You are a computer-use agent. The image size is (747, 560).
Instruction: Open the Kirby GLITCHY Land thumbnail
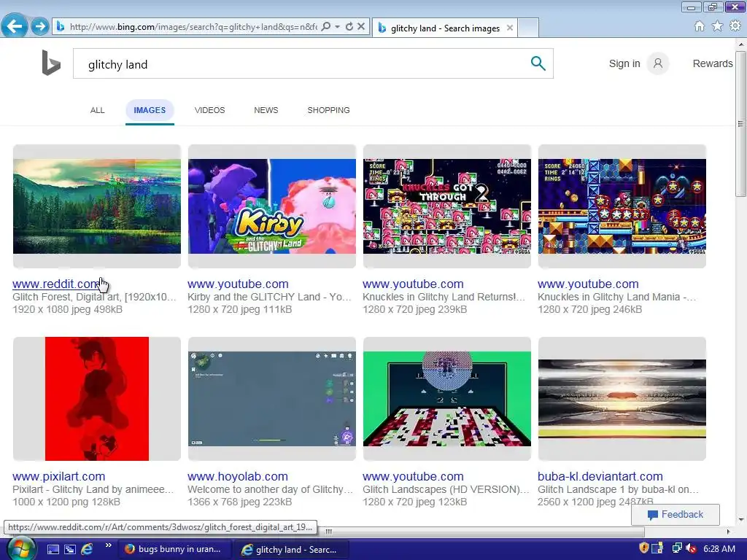272,206
